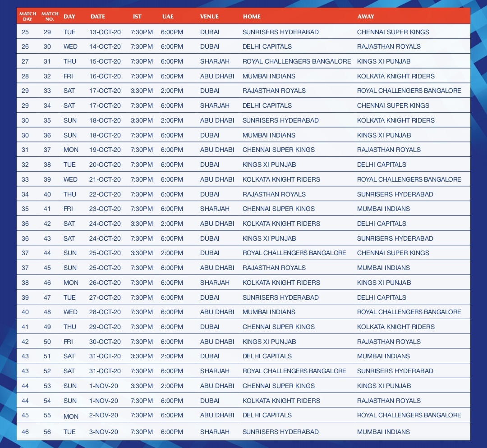Screen dimensions: 487x448
Task: Select the 13-OCT-20 date cell
Action: pos(105,32)
